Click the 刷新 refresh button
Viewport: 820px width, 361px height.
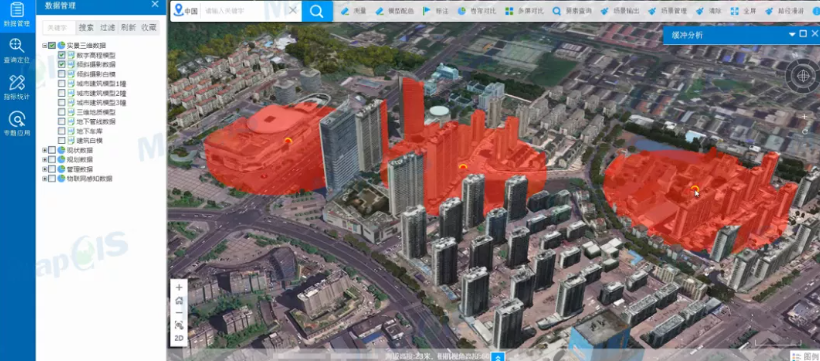pyautogui.click(x=128, y=28)
